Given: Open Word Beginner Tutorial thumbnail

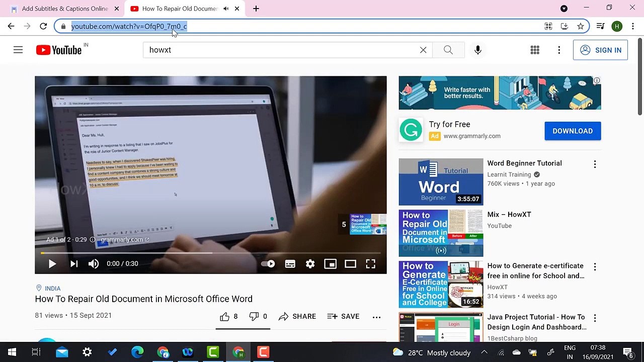Looking at the screenshot, I should coord(441,182).
